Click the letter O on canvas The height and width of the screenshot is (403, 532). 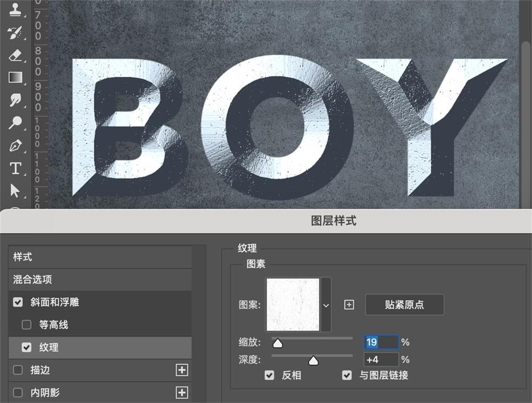(277, 128)
